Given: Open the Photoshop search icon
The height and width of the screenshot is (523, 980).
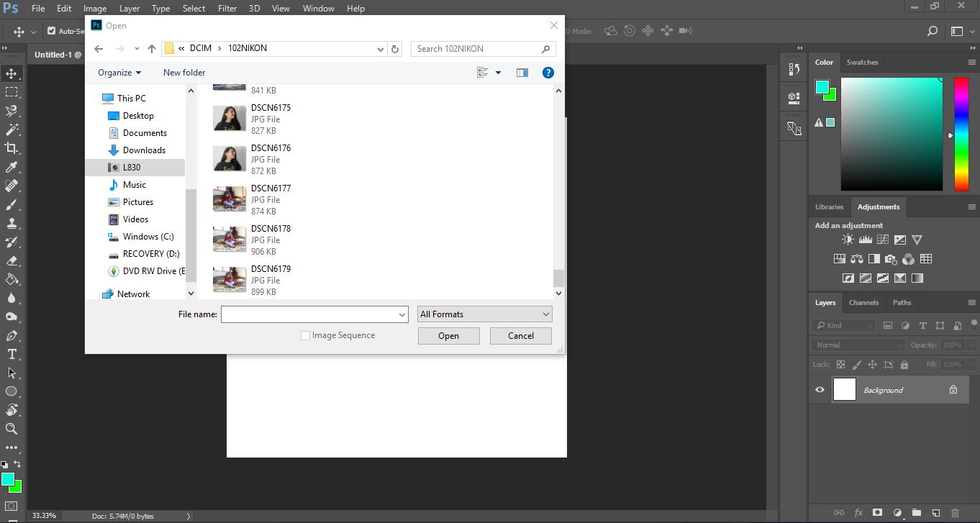Looking at the screenshot, I should [933, 31].
